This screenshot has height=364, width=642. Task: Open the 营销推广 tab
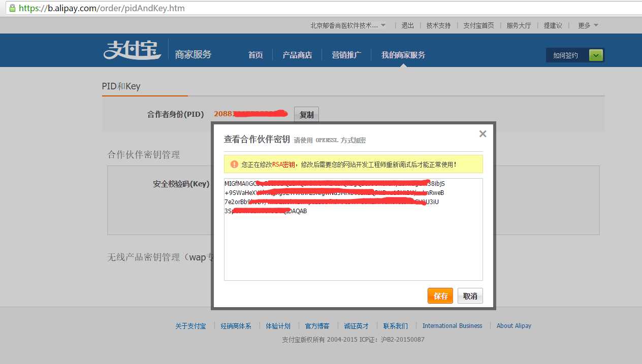(x=346, y=55)
